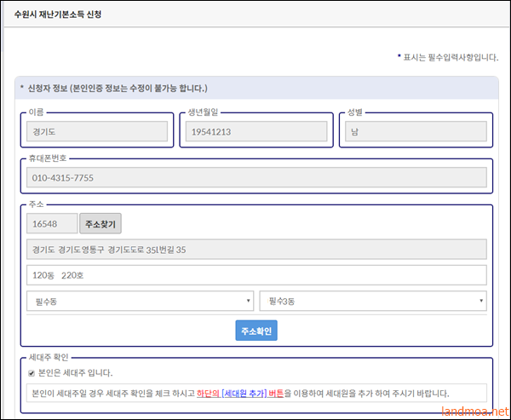This screenshot has width=511, height=420.
Task: Open the 필수동 dropdown
Action: [141, 301]
